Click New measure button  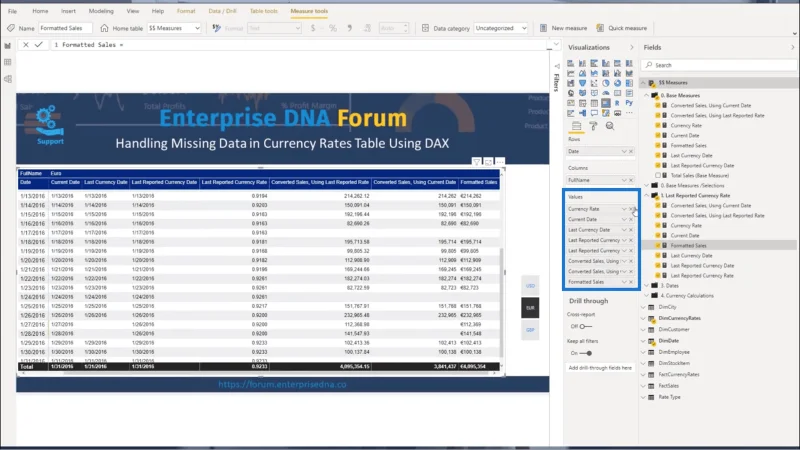coord(564,29)
